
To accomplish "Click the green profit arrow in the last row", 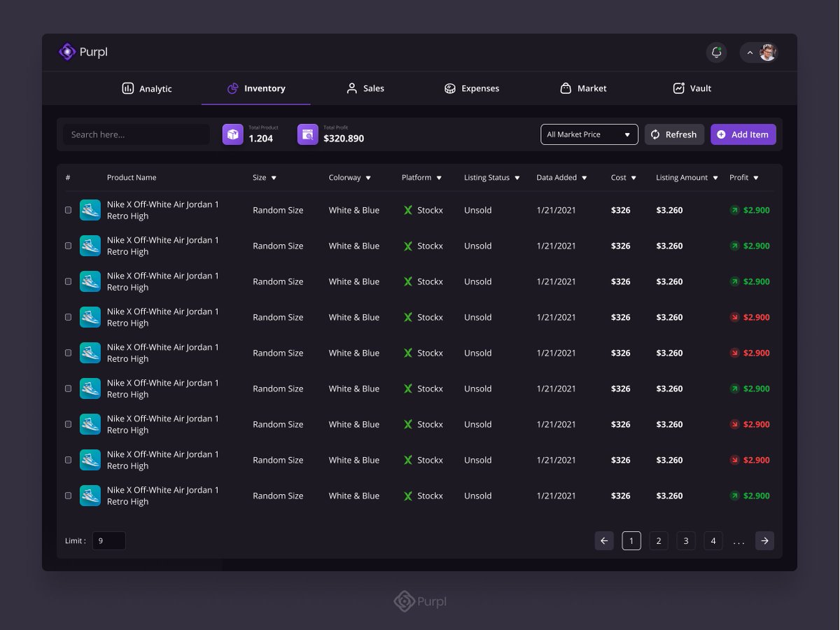I will [734, 496].
